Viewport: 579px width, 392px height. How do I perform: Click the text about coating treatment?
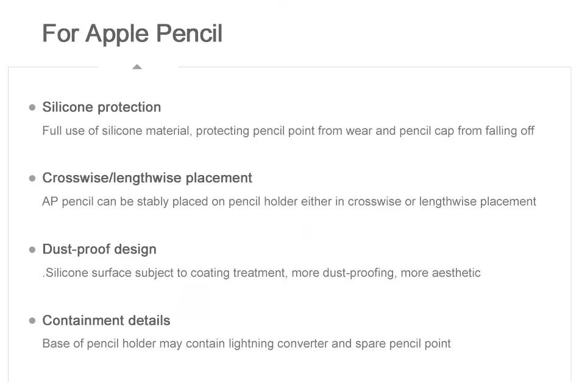tap(261, 273)
